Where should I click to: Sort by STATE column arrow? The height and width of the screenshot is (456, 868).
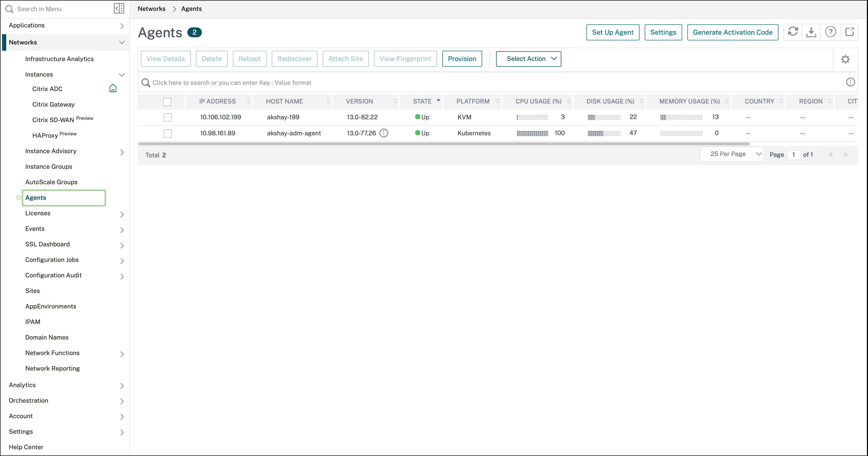pos(438,100)
